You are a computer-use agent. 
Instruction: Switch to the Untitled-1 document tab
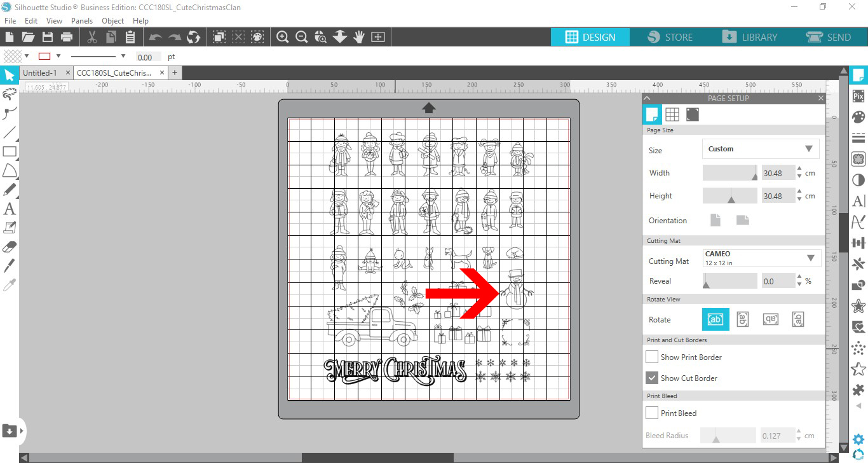tap(40, 73)
